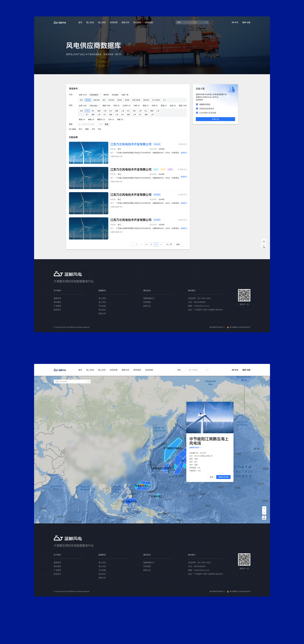The image size is (304, 644).
Task: Click 联系方式 phone icon on the 行业1 company row
Action: pos(179,169)
